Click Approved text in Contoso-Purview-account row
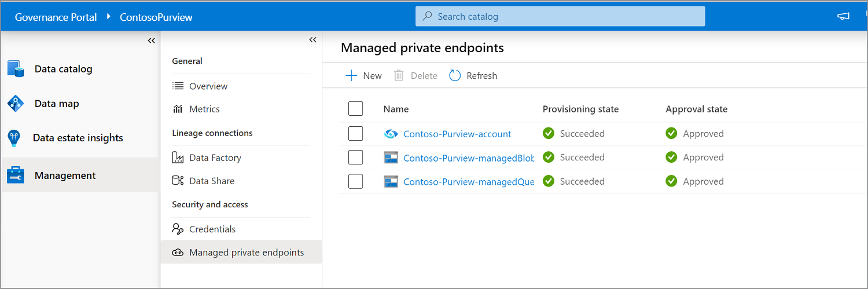 click(x=704, y=134)
